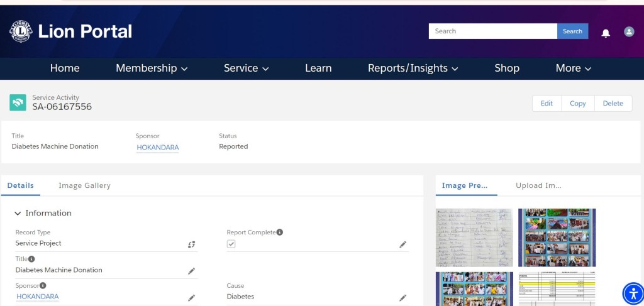Open the spreadsheet table thumbnail

click(557, 289)
